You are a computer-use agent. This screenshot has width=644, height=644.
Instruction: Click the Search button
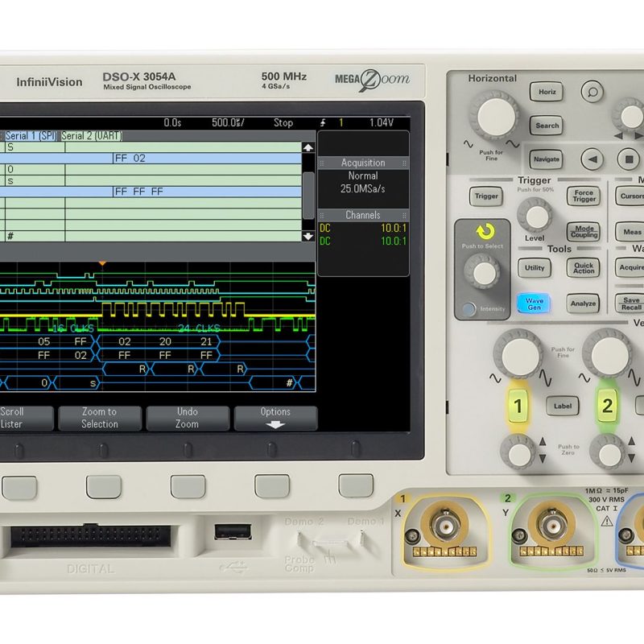(x=547, y=126)
